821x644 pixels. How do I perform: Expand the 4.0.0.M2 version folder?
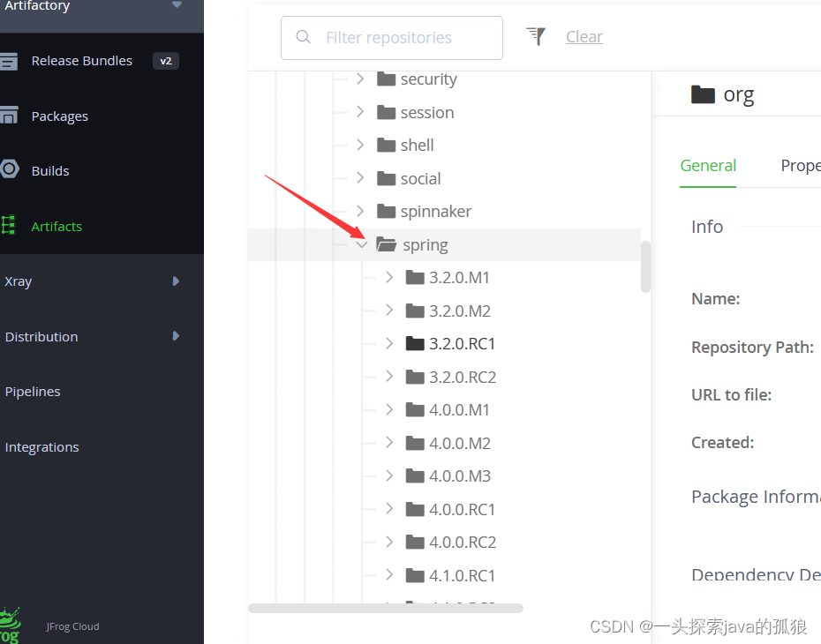click(x=389, y=443)
